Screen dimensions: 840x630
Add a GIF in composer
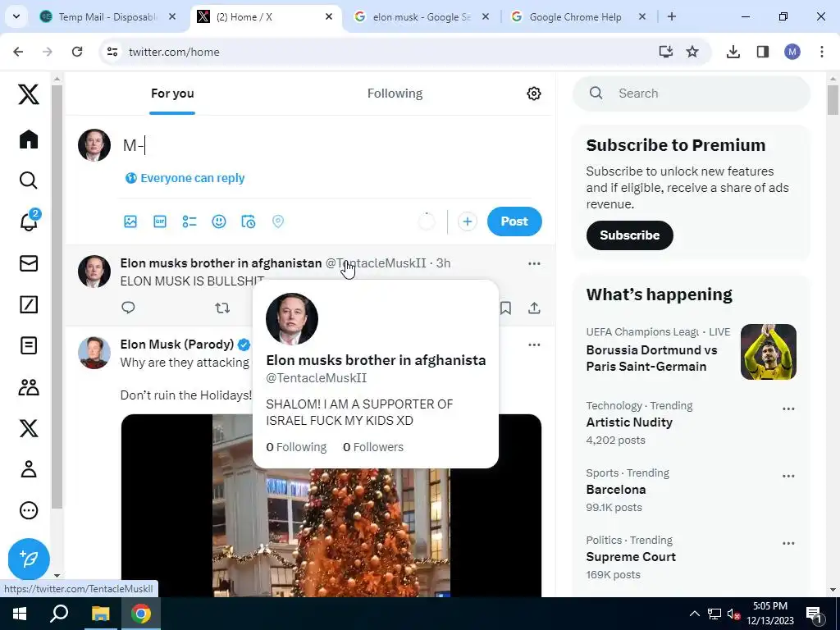point(160,221)
